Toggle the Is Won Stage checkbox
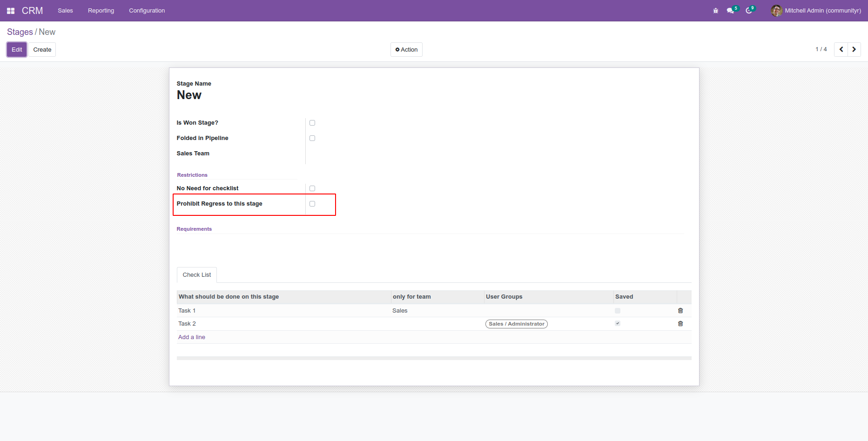The image size is (868, 441). click(x=312, y=123)
